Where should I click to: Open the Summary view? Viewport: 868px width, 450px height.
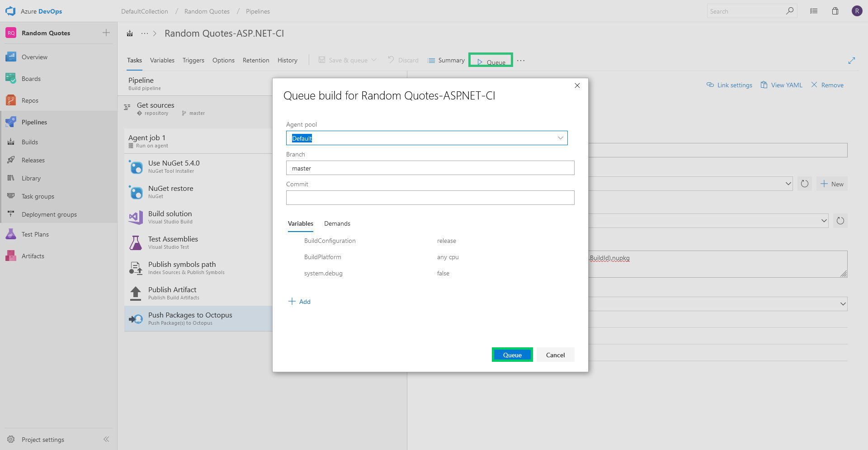[446, 60]
